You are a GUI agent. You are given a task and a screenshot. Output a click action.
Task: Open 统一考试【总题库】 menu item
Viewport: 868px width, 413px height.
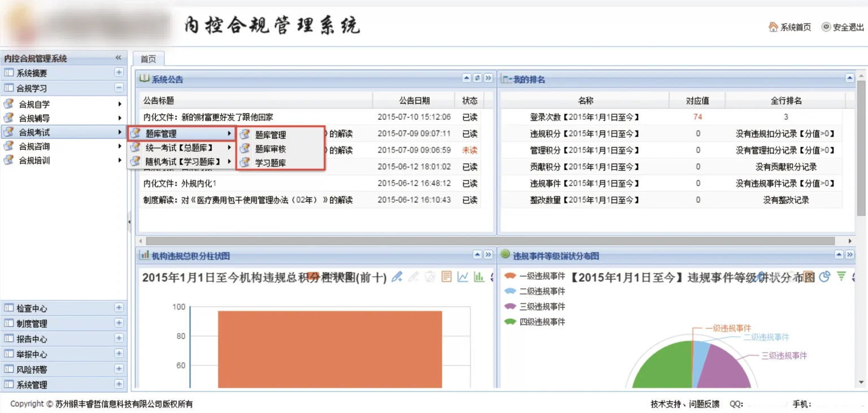coord(179,147)
